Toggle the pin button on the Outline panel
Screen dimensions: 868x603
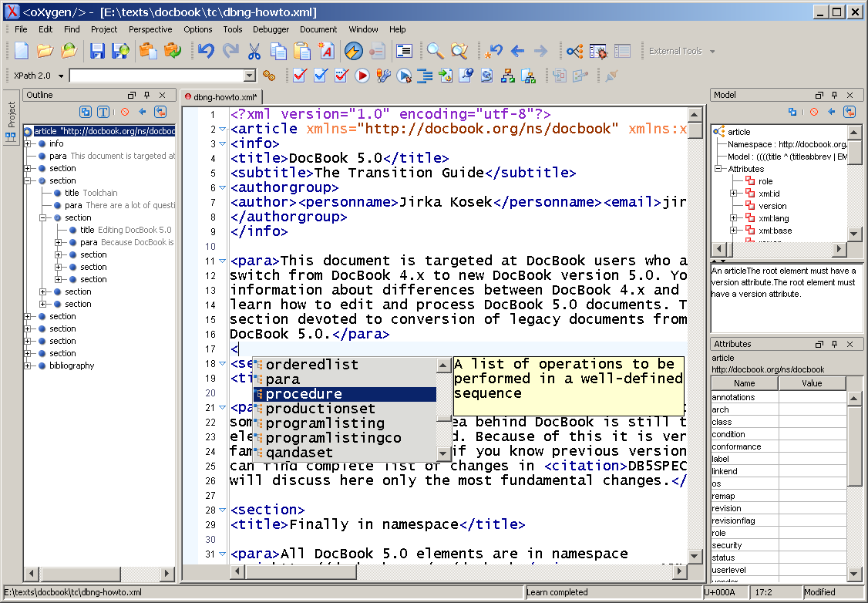click(x=146, y=95)
